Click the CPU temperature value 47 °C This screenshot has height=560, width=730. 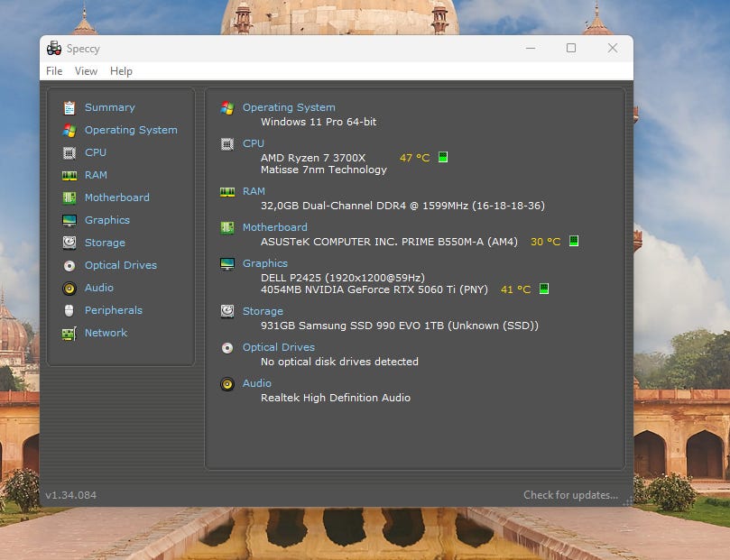414,158
